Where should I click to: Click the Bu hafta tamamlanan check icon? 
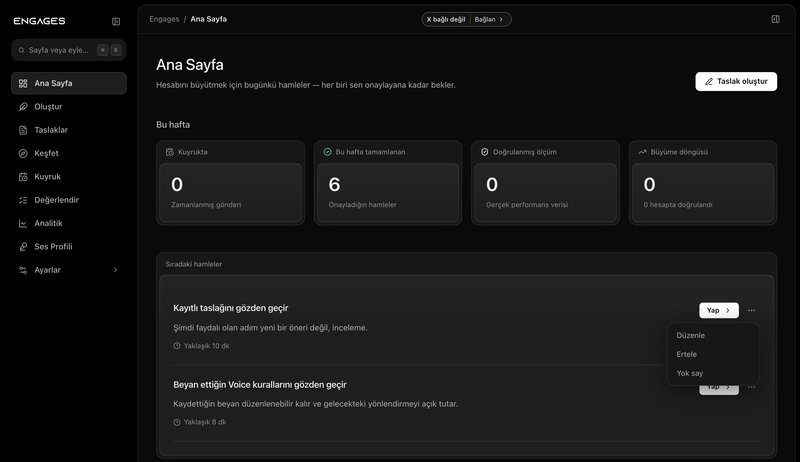tap(328, 152)
